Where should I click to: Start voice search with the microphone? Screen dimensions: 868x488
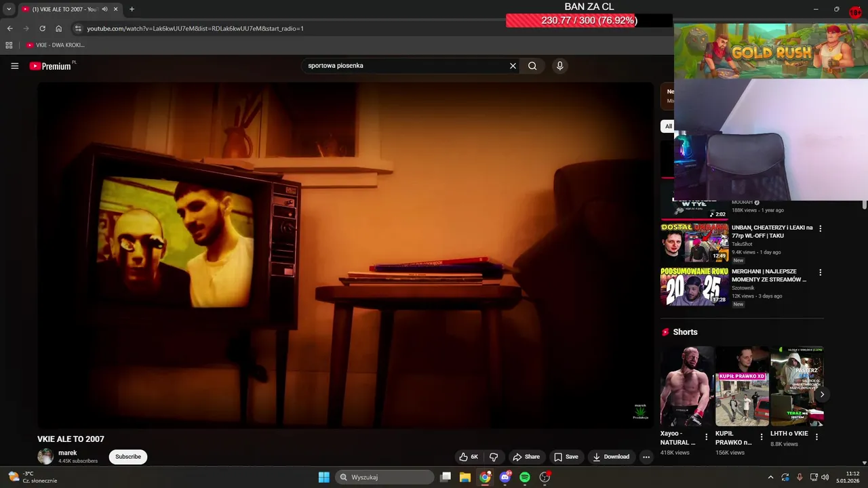coord(559,66)
